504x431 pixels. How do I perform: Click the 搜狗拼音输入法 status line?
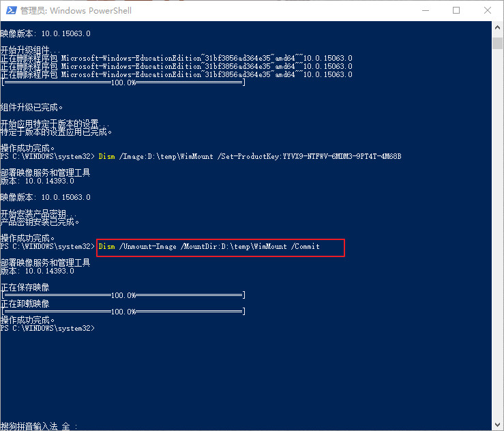pyautogui.click(x=39, y=426)
